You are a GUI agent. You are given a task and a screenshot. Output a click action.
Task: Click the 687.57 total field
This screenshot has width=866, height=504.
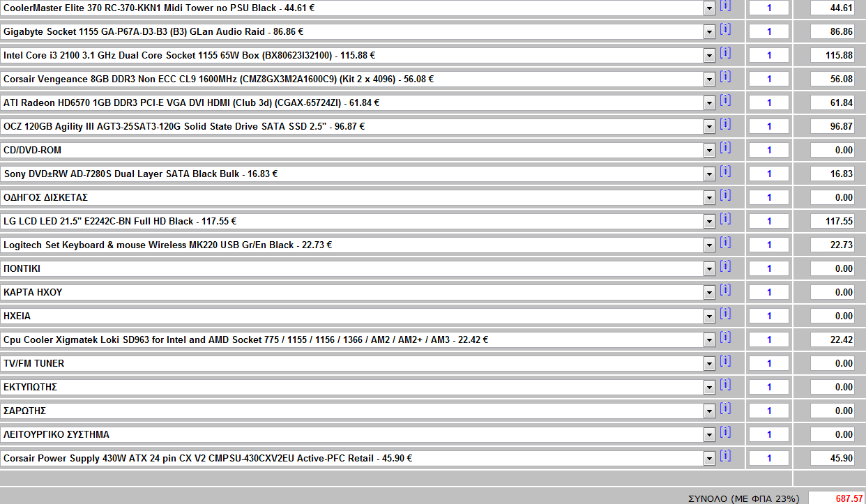pyautogui.click(x=837, y=498)
